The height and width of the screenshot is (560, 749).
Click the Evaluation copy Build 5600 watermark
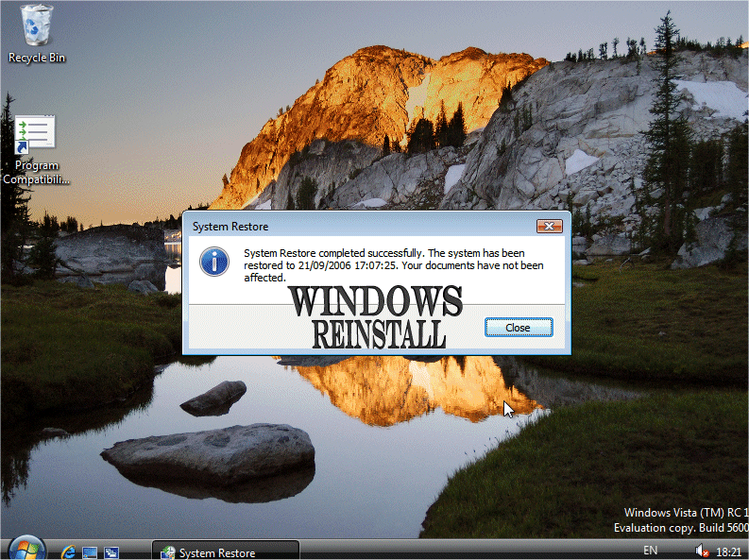point(680,528)
